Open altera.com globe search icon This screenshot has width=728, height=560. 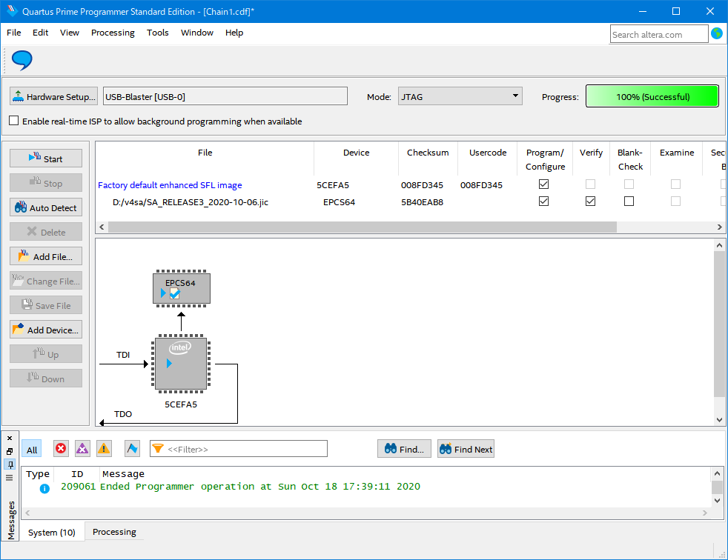click(x=717, y=33)
